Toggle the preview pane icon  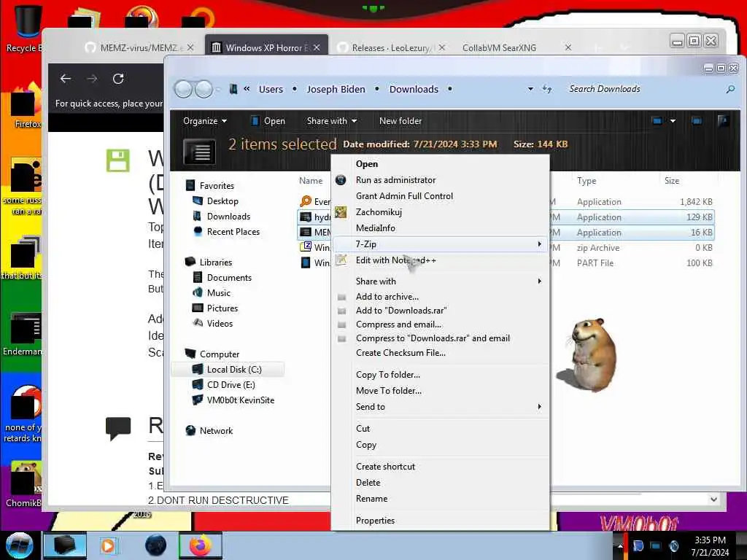point(697,121)
